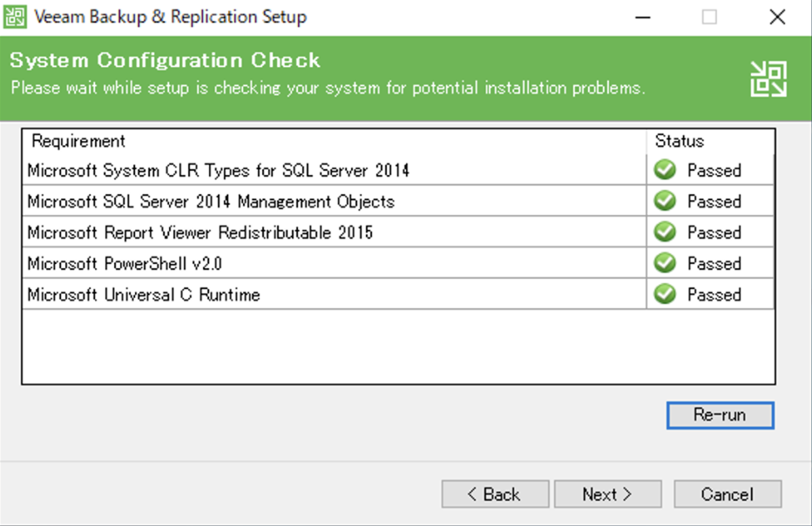Click Passed status text for SQL Management Objects

[714, 201]
